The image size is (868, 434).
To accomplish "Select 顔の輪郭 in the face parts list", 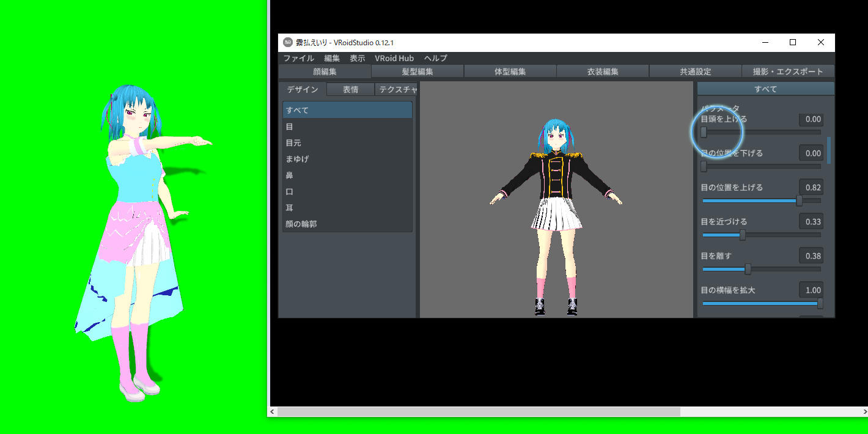I will coord(347,224).
